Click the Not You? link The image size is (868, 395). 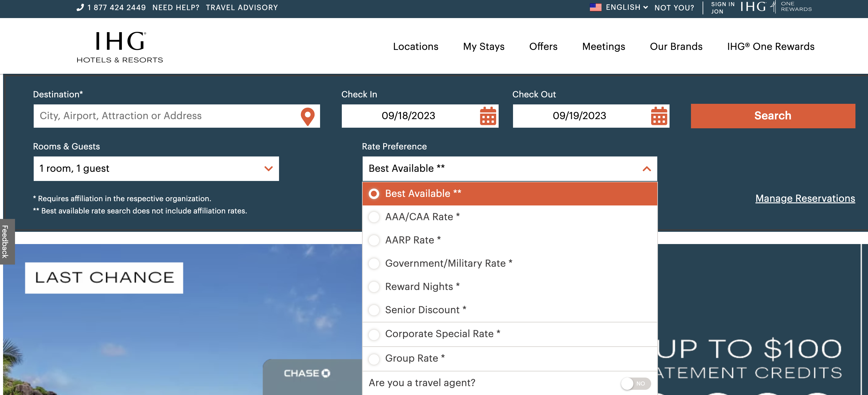(674, 8)
